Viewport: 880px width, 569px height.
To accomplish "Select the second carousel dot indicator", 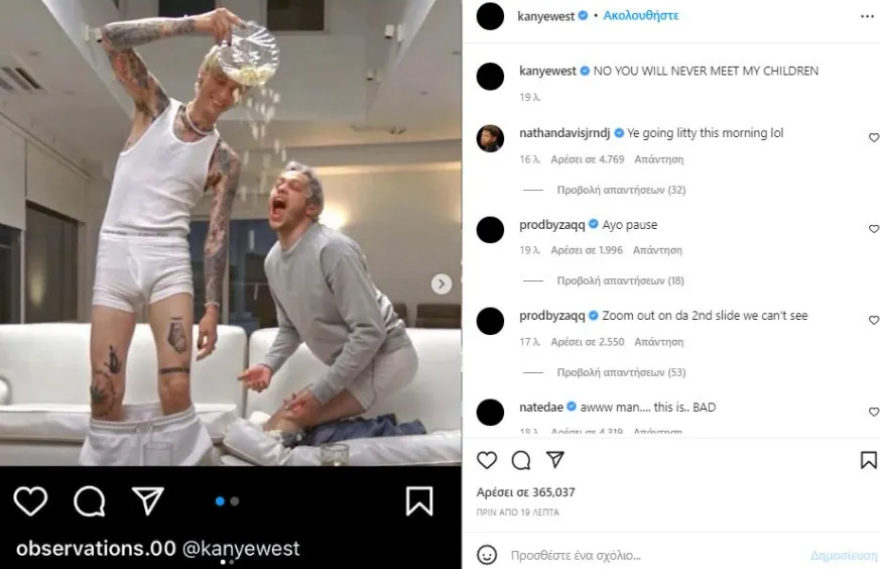I will 235,501.
